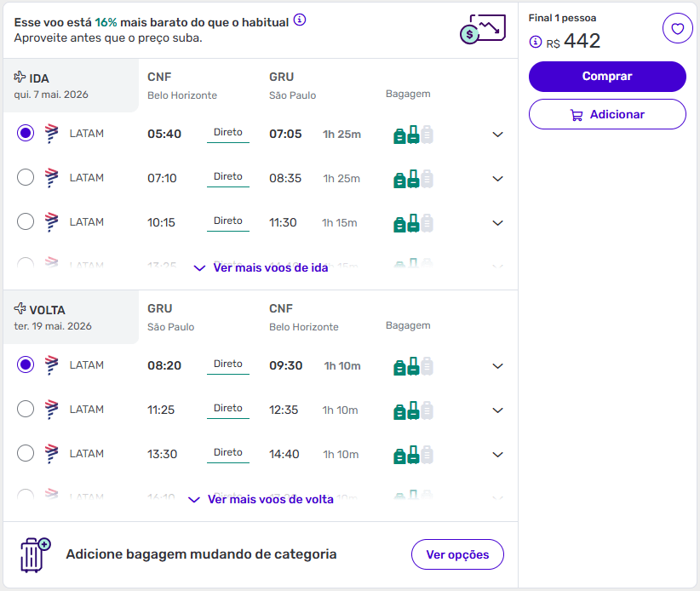Choose the 11:25 return LATAM flight
Viewport: 700px width, 591px height.
click(26, 410)
